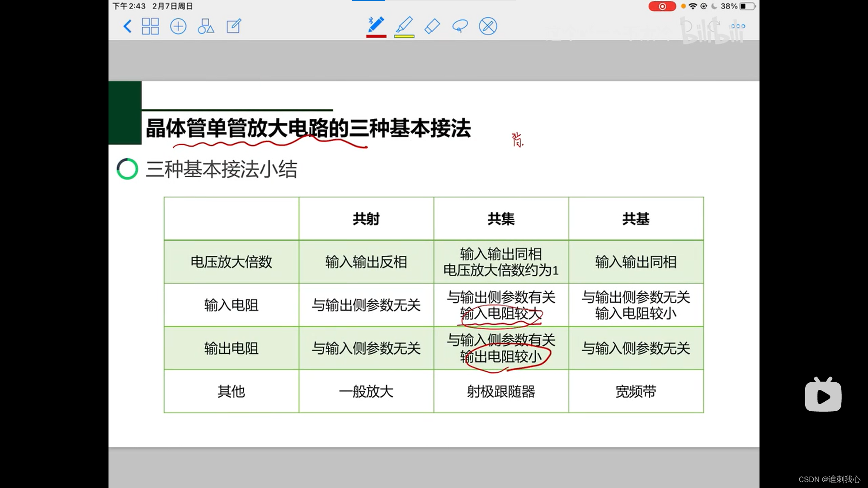Click the yellow highlighter color underline
The height and width of the screenshot is (488, 868).
(404, 36)
